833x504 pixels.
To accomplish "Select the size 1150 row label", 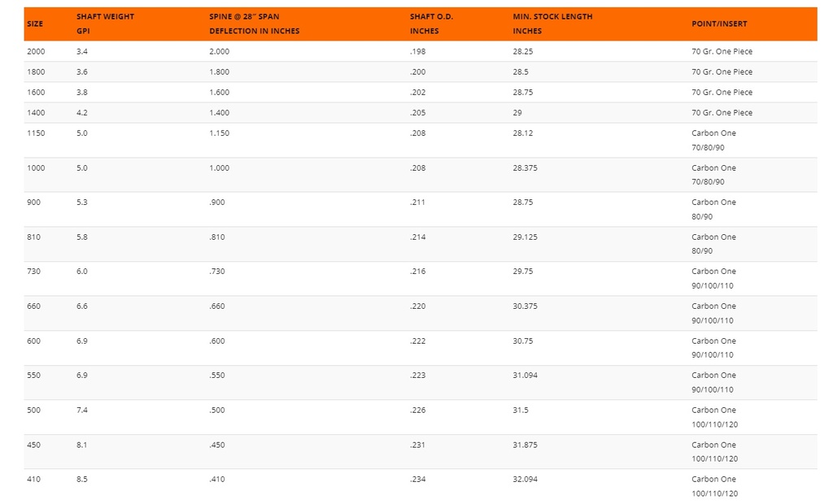I will tap(37, 133).
